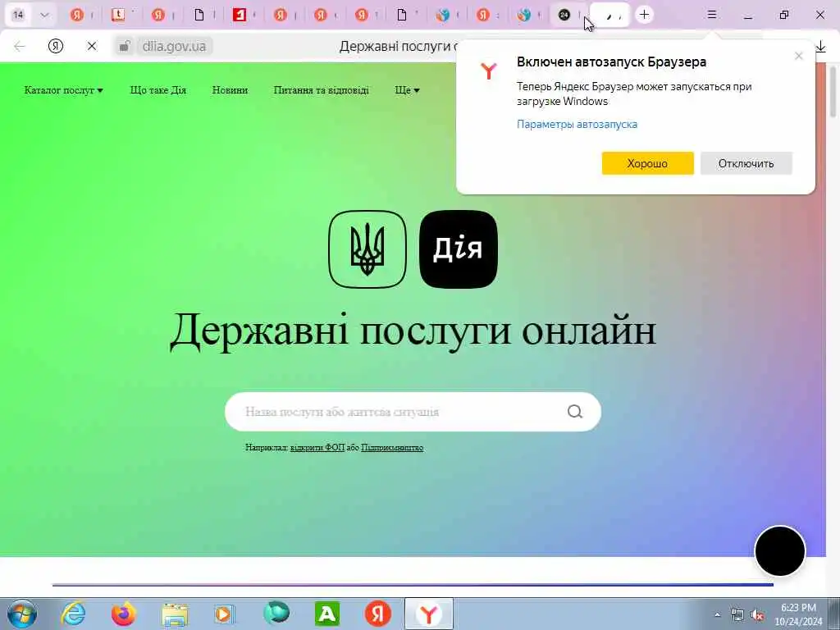
Task: Open a new tab with plus button
Action: pyautogui.click(x=645, y=15)
